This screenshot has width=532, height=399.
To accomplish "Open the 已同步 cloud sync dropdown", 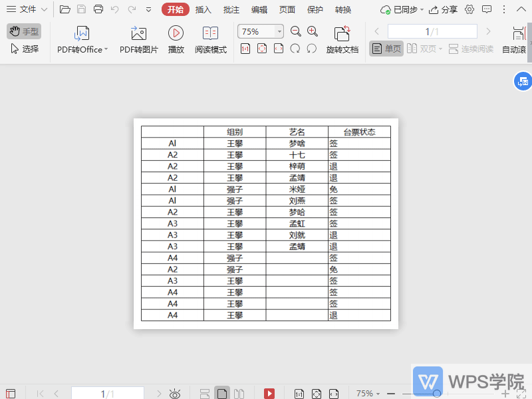I will click(402, 10).
